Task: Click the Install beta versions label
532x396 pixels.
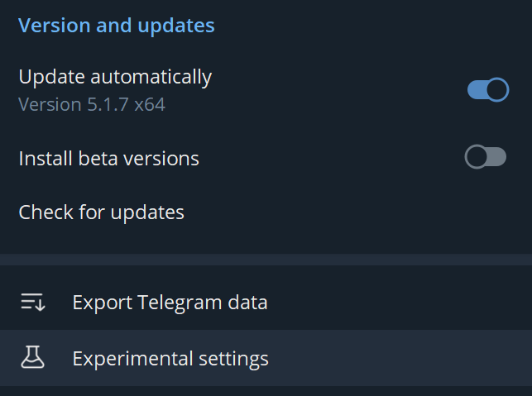Action: [x=108, y=158]
